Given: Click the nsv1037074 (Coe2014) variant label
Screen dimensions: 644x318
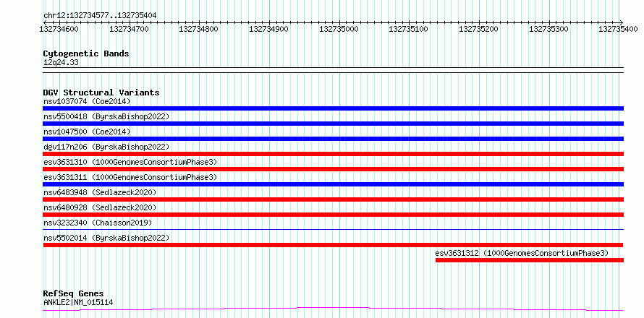Looking at the screenshot, I should pyautogui.click(x=87, y=101).
